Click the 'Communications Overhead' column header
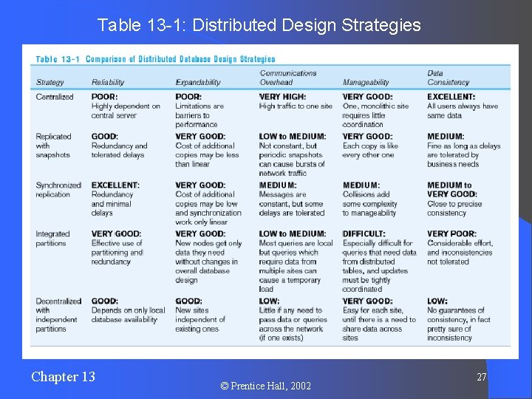 288,78
